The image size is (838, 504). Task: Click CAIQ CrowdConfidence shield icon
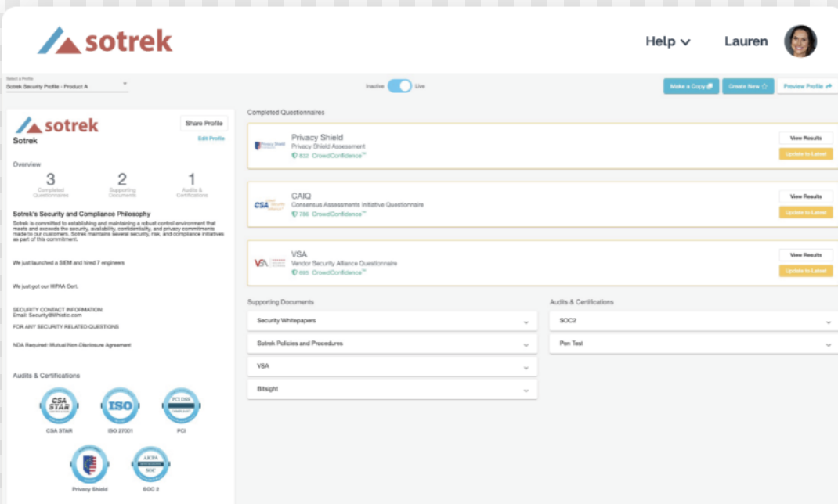click(294, 214)
